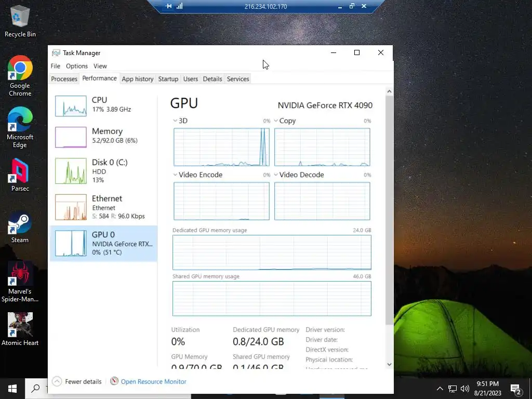Select the Performance tab
The height and width of the screenshot is (399, 532).
point(99,78)
